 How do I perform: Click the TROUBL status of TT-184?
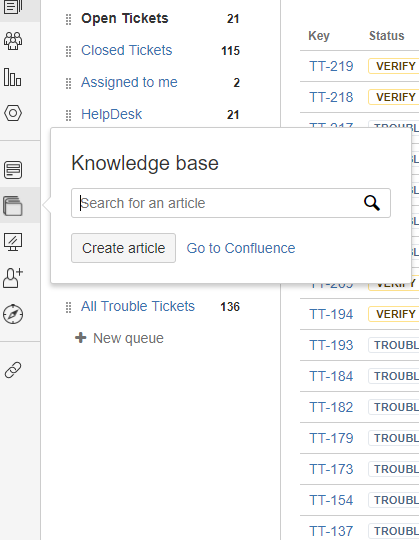coord(394,376)
